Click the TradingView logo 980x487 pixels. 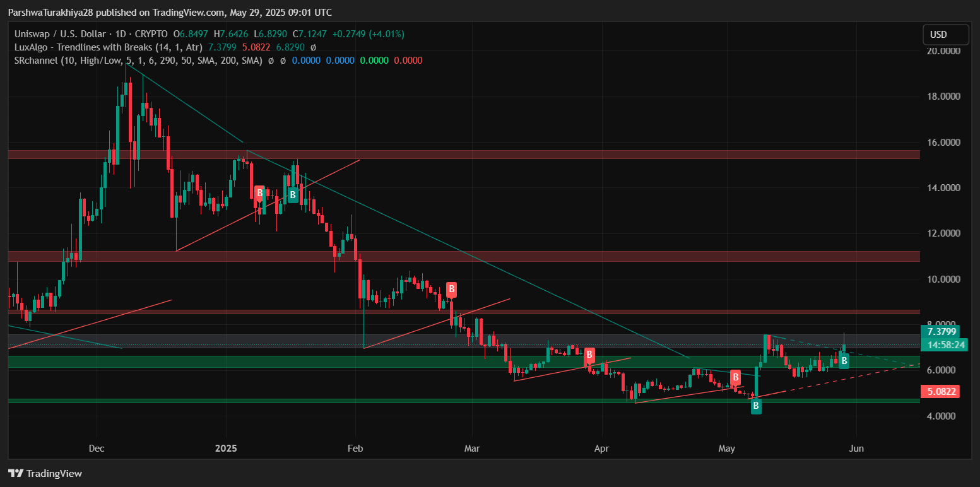pos(45,473)
